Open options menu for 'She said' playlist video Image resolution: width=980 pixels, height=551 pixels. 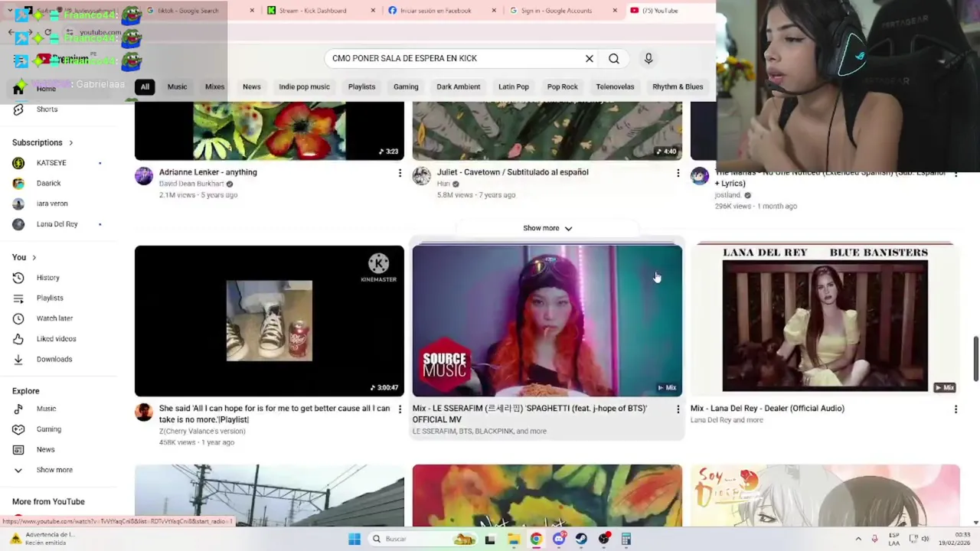pos(400,409)
